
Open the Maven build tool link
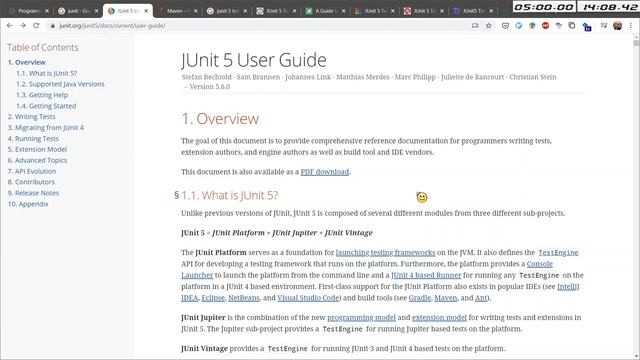click(x=445, y=298)
